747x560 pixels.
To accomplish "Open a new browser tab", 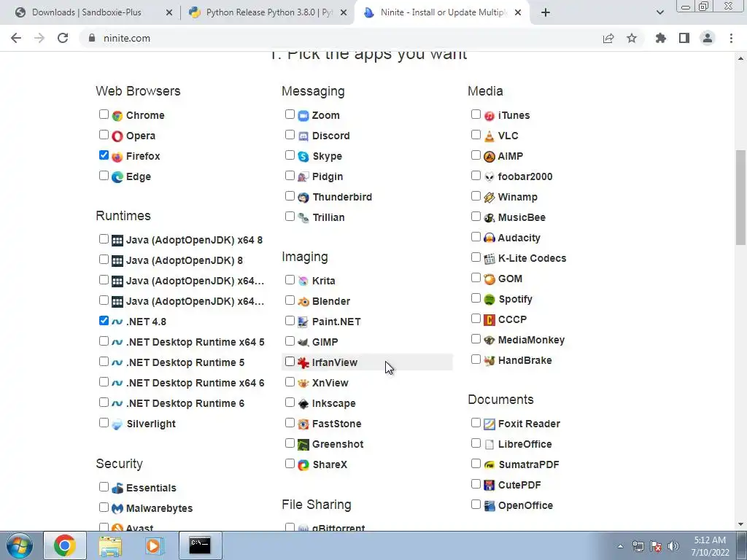I will (x=546, y=12).
